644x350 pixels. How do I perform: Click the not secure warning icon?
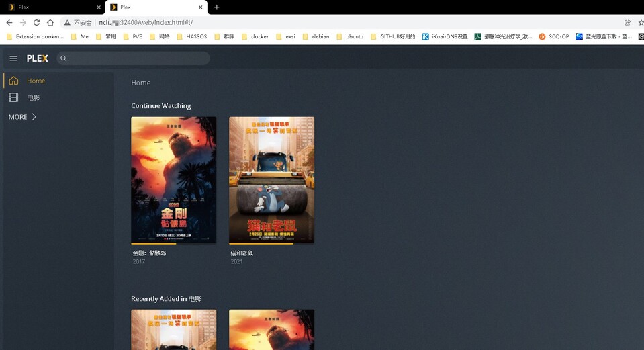click(67, 23)
